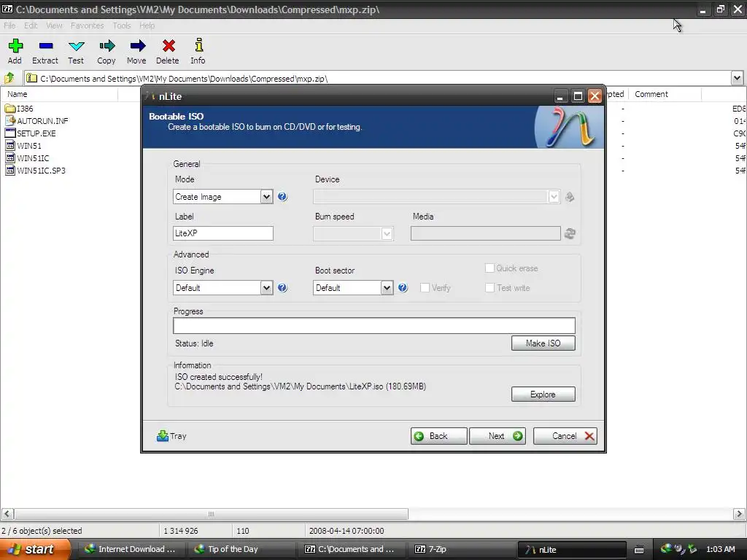Click Explore to open ISO location
The image size is (747, 560).
[x=543, y=394]
